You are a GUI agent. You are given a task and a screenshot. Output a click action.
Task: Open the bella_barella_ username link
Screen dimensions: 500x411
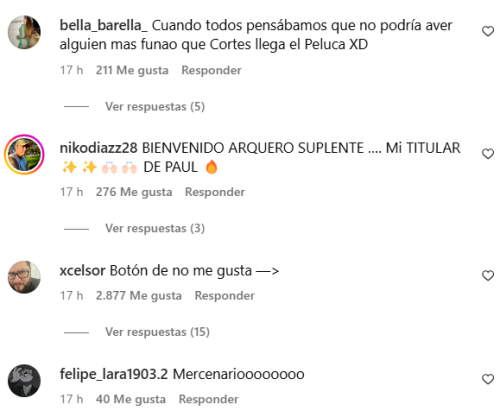click(103, 26)
